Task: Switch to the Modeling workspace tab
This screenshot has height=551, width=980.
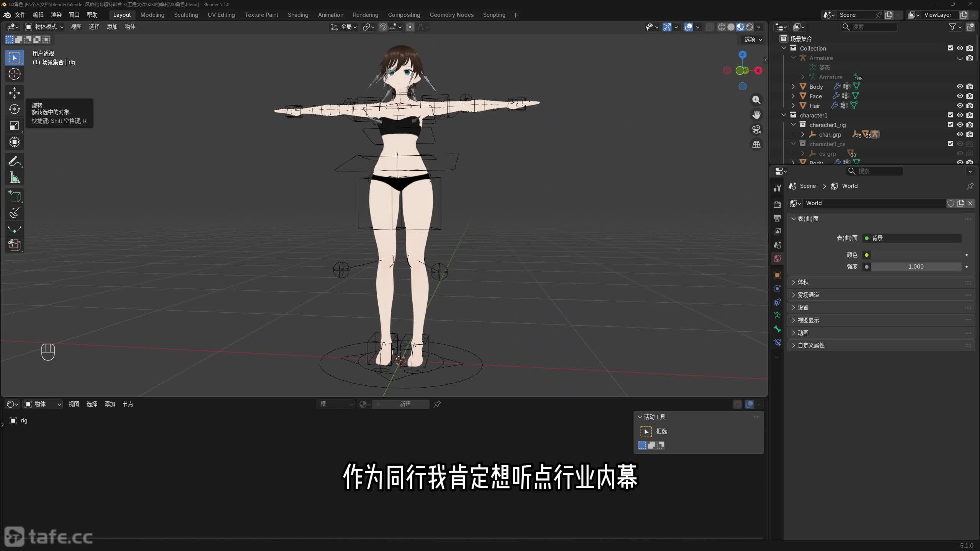Action: (x=152, y=15)
